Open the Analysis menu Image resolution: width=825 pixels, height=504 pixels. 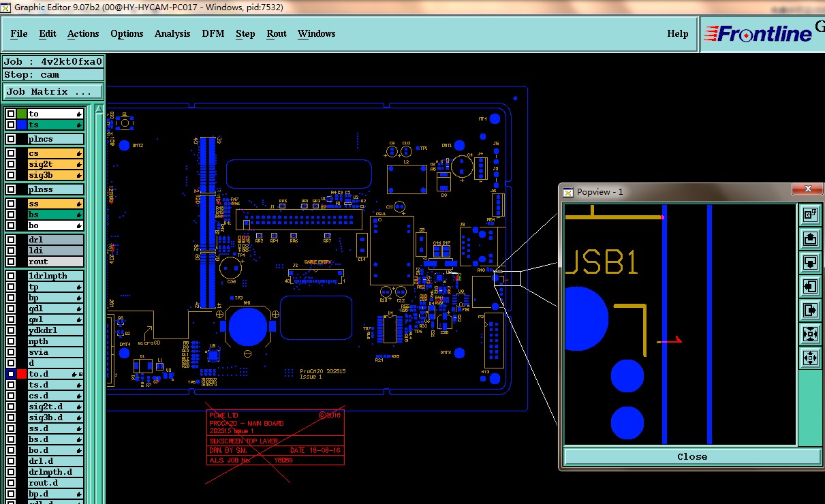(172, 33)
